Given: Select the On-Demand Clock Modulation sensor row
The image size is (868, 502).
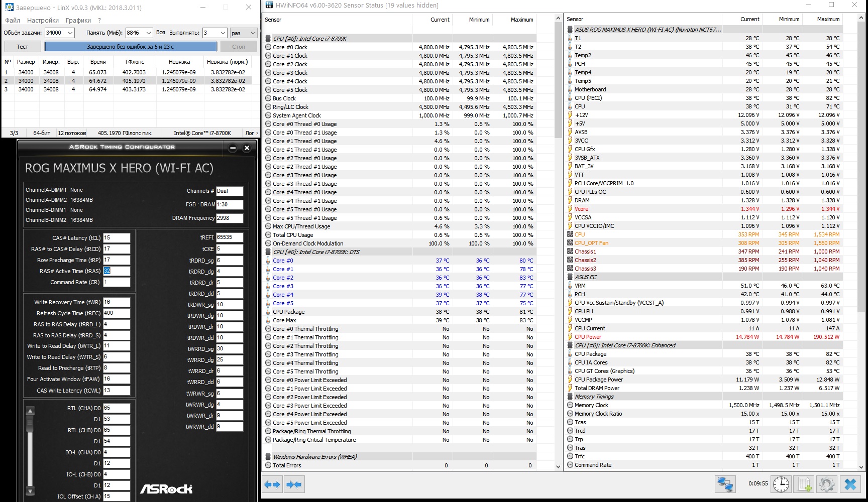Looking at the screenshot, I should pyautogui.click(x=400, y=243).
